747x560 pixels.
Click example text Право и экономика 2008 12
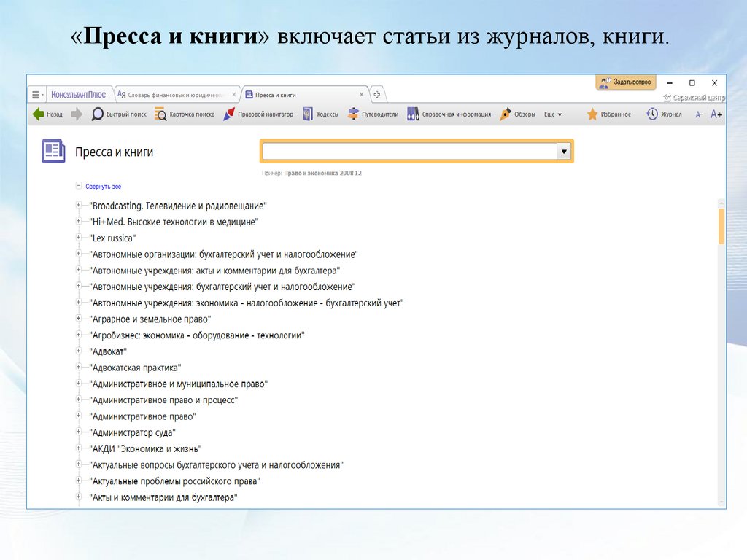coord(323,174)
